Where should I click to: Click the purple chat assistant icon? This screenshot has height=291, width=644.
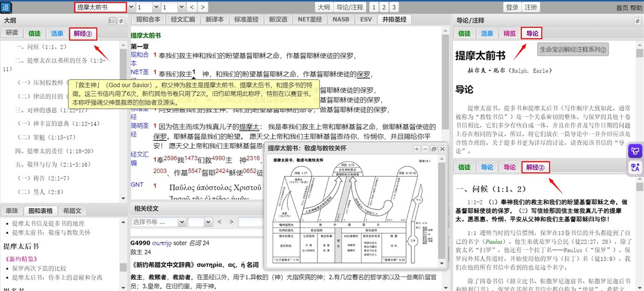[x=636, y=151]
